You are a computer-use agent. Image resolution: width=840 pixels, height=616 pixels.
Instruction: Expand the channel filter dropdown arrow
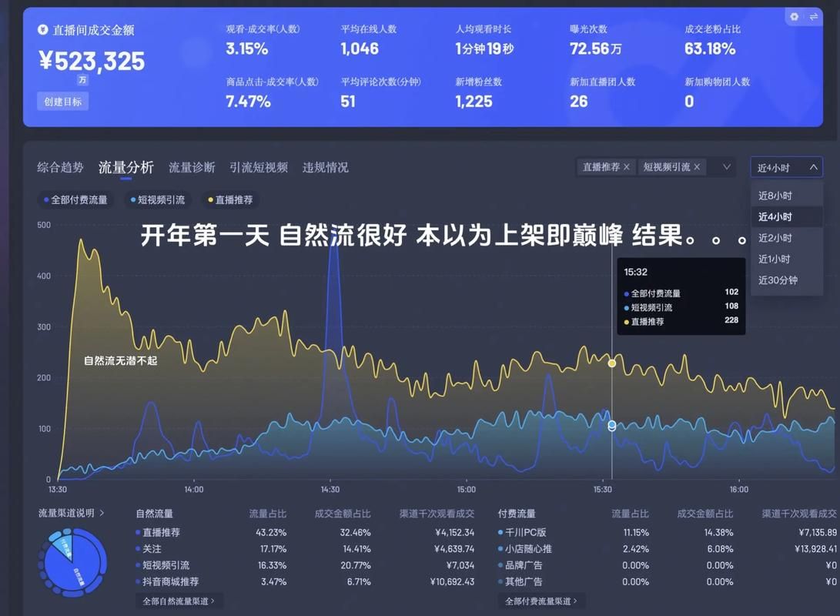coord(726,167)
